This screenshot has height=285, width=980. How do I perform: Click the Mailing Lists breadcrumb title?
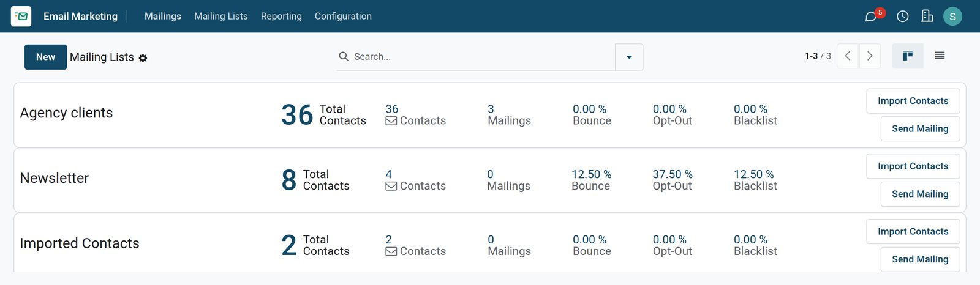point(102,57)
